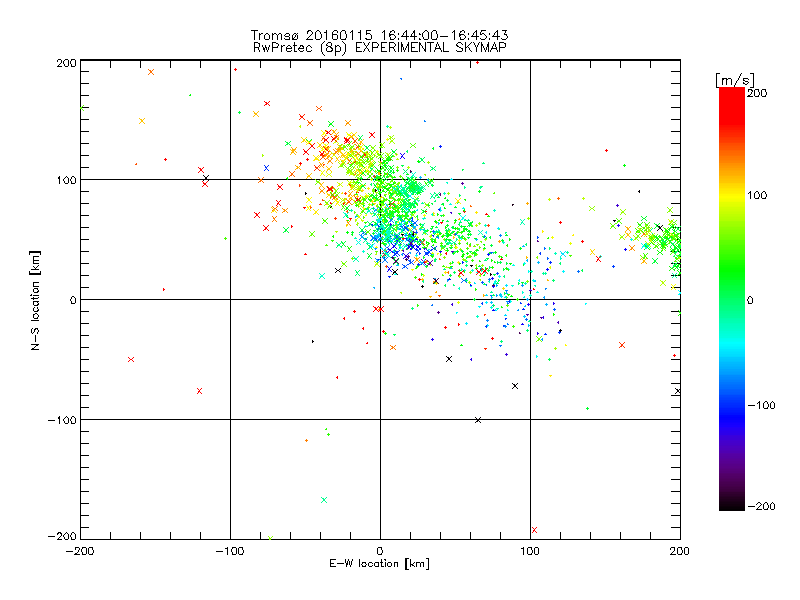Viewport: 800px width, 600px height.
Task: Click the colorbar tick label "200"
Action: [x=757, y=93]
